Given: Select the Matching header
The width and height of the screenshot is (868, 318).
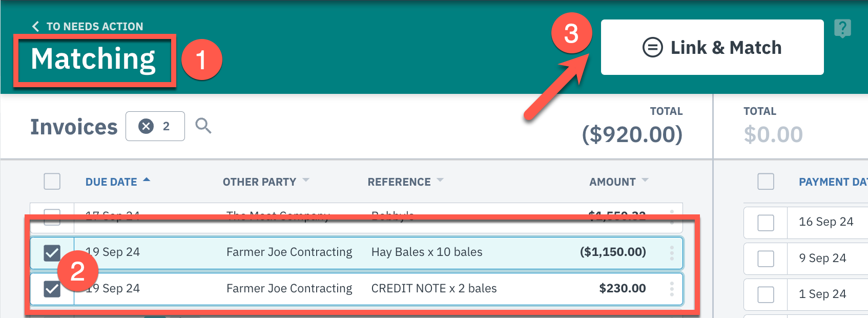Looking at the screenshot, I should pos(94,58).
